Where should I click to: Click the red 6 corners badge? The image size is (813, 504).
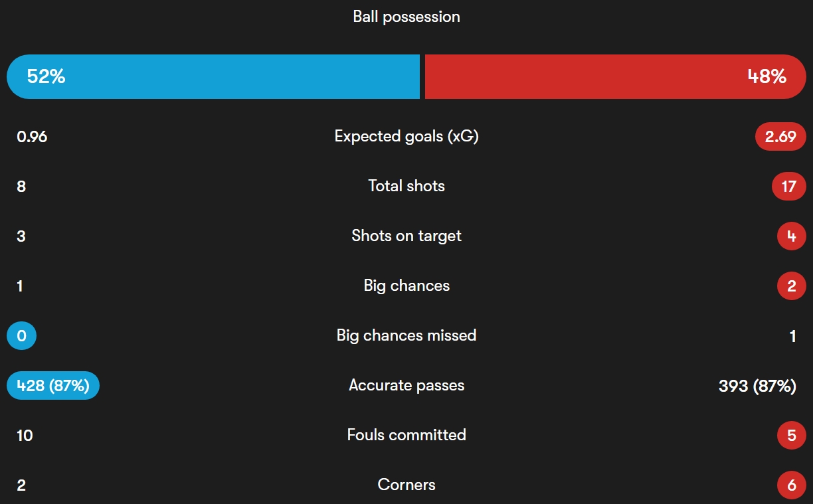(792, 485)
